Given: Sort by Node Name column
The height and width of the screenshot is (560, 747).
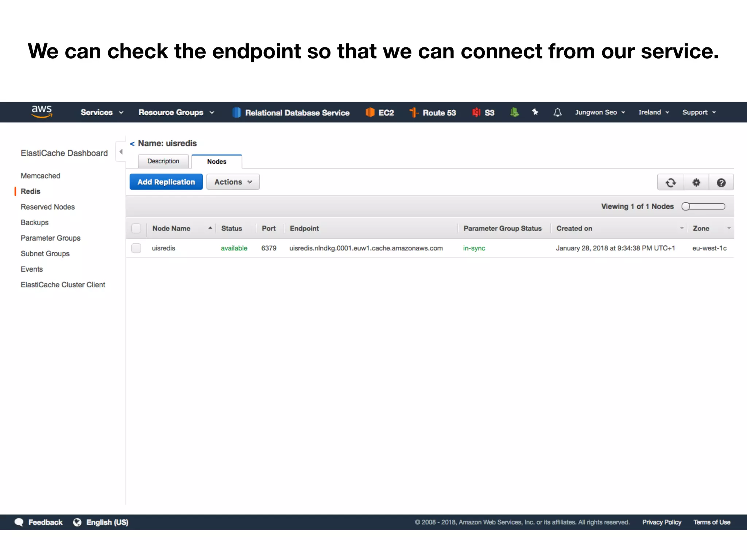Looking at the screenshot, I should (182, 228).
